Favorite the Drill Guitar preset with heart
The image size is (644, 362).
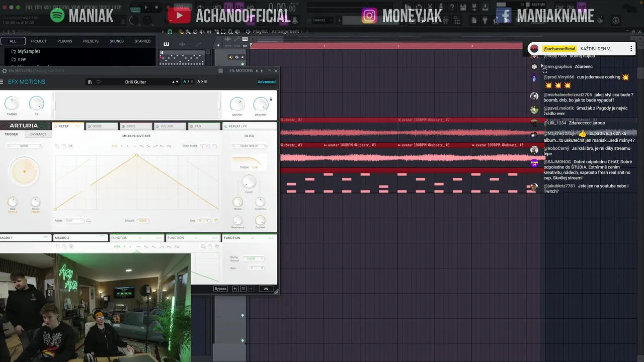tap(99, 82)
